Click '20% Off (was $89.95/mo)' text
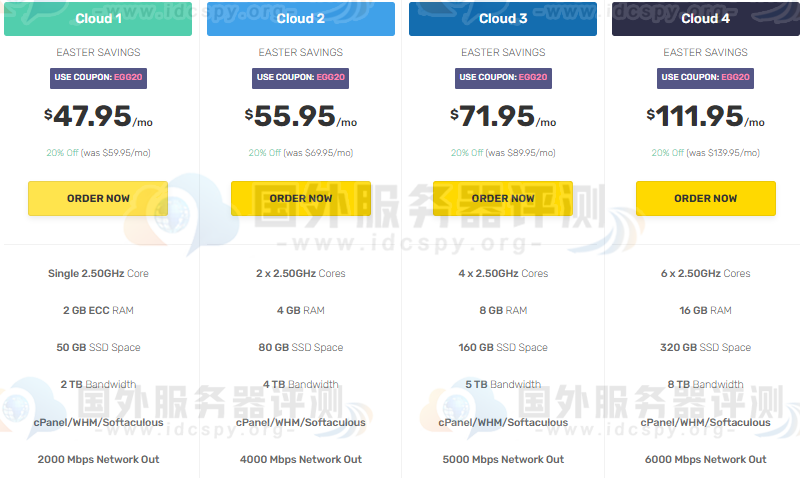This screenshot has width=800, height=478. click(503, 153)
